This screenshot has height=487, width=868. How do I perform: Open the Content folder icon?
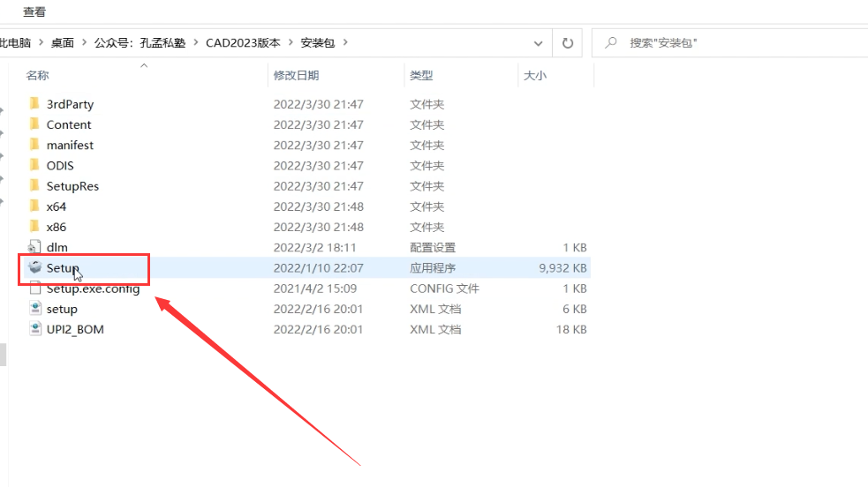click(x=34, y=124)
